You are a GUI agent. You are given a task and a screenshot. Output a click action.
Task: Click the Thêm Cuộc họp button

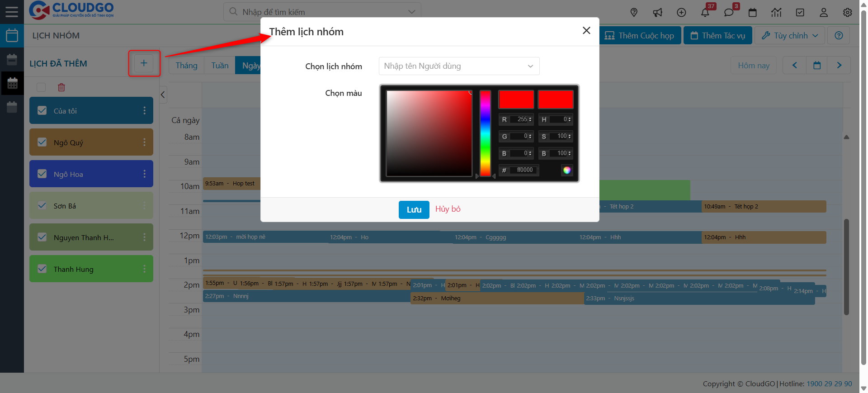tap(639, 35)
